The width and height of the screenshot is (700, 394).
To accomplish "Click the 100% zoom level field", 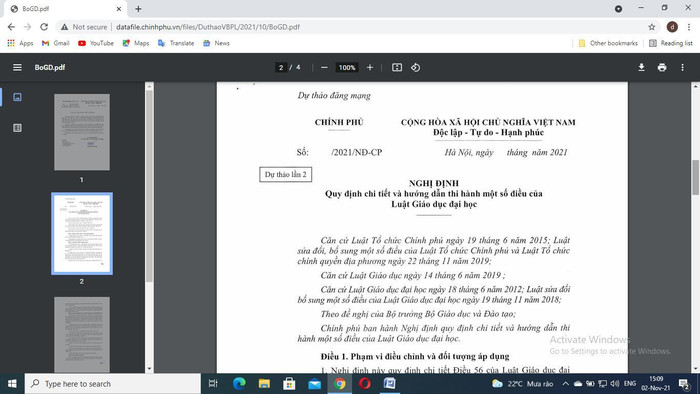I will 347,67.
